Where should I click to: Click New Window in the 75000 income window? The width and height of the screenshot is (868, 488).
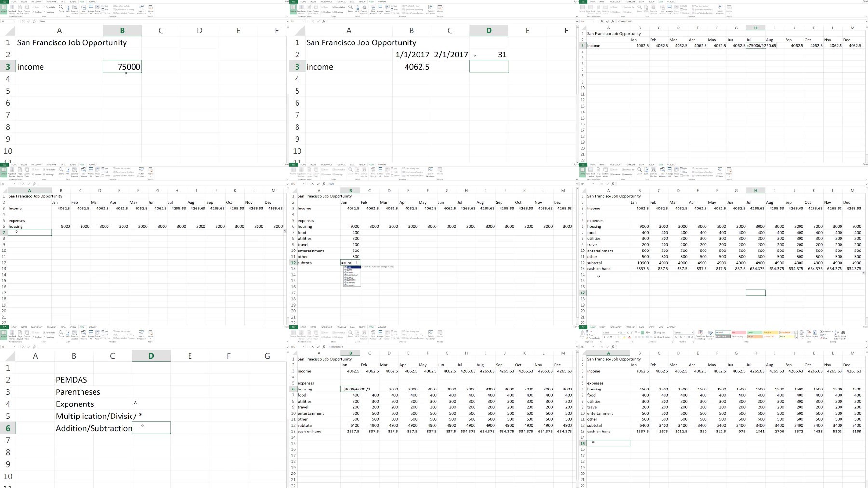click(x=83, y=9)
